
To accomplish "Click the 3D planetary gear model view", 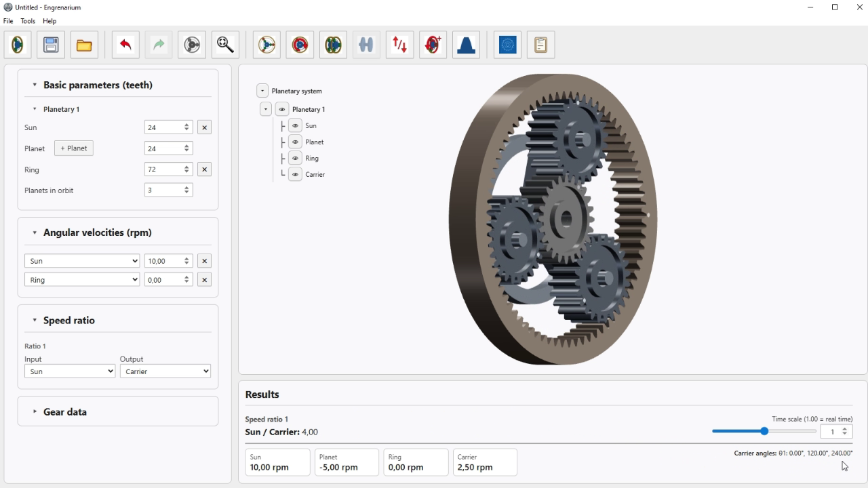I will click(553, 219).
